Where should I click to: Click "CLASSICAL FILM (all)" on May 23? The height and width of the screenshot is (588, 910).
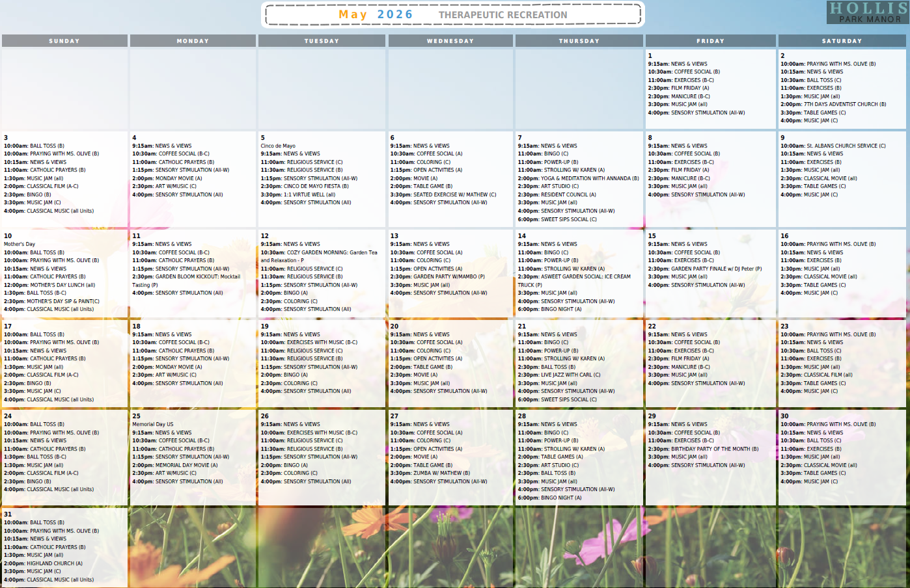828,375
